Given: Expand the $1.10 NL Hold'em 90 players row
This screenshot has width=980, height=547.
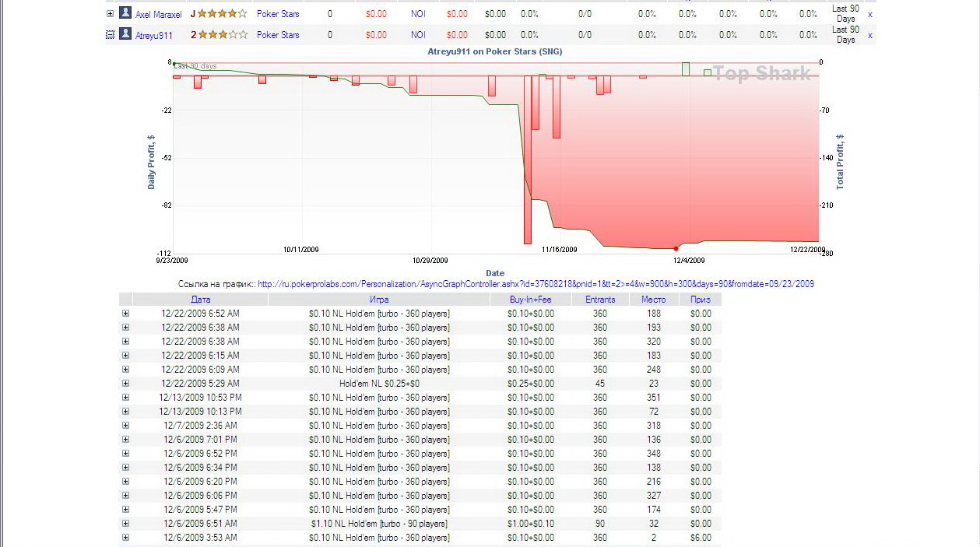Looking at the screenshot, I should pos(125,524).
